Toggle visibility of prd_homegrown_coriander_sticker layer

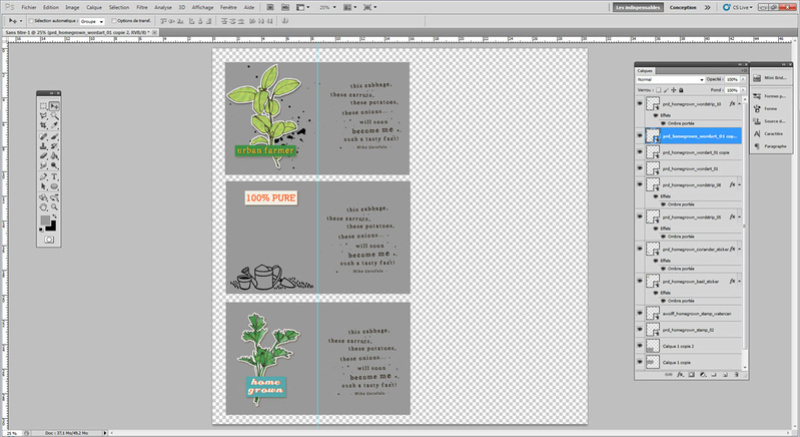pyautogui.click(x=640, y=249)
